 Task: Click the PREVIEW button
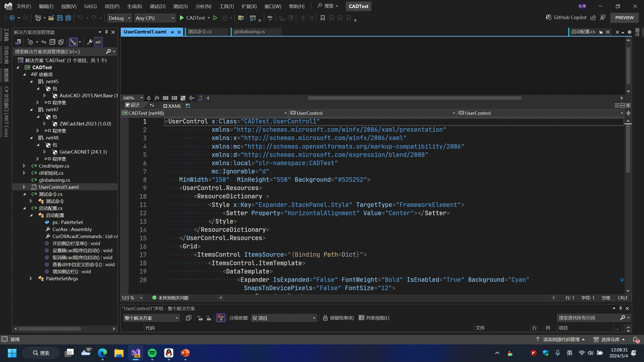coord(624,17)
